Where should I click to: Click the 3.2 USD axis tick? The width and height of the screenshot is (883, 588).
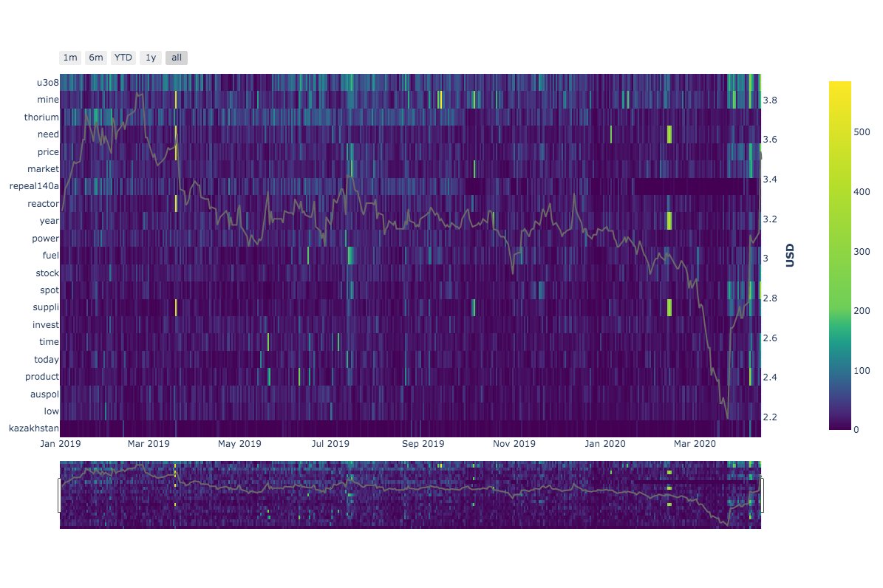(x=770, y=219)
